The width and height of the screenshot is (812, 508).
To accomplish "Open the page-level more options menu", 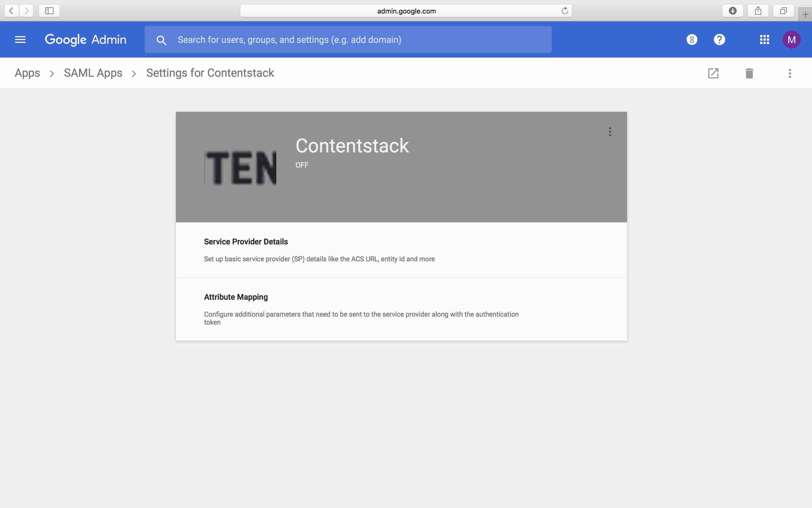I will [790, 73].
